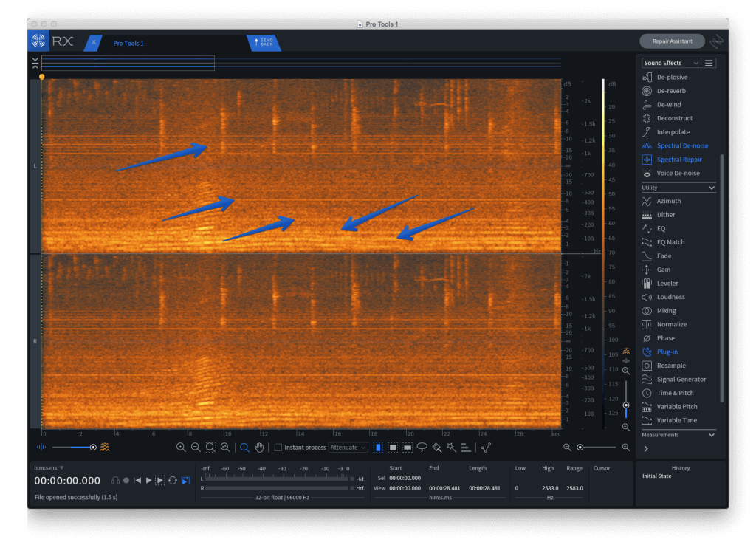Open the Sound Effects module filter dropdown
The image size is (756, 545).
coord(671,63)
